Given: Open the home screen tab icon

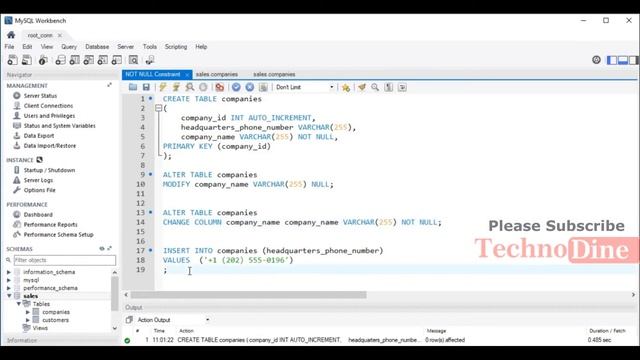Looking at the screenshot, I should pos(11,35).
